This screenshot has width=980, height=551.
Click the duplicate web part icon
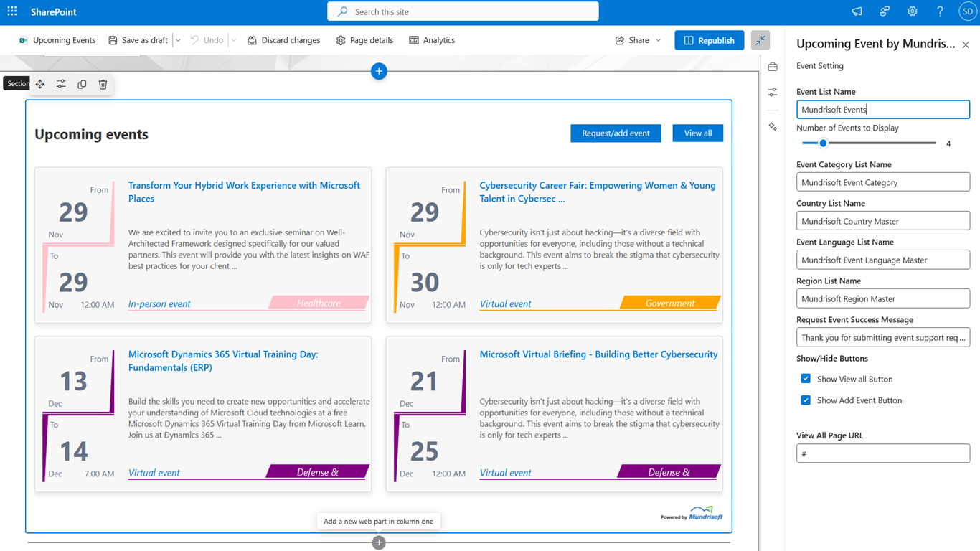coord(82,85)
